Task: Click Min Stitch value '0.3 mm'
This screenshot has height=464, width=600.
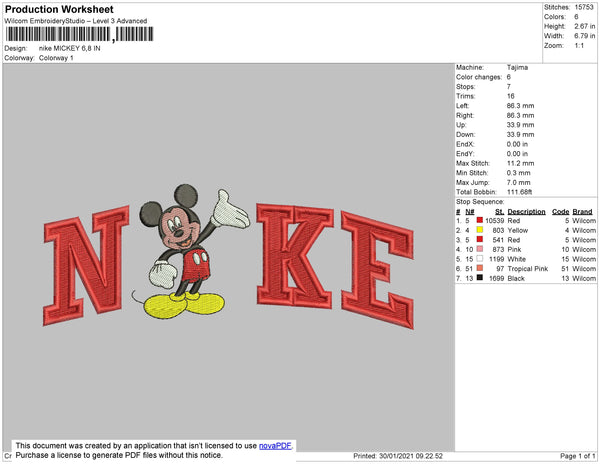Action: click(518, 173)
